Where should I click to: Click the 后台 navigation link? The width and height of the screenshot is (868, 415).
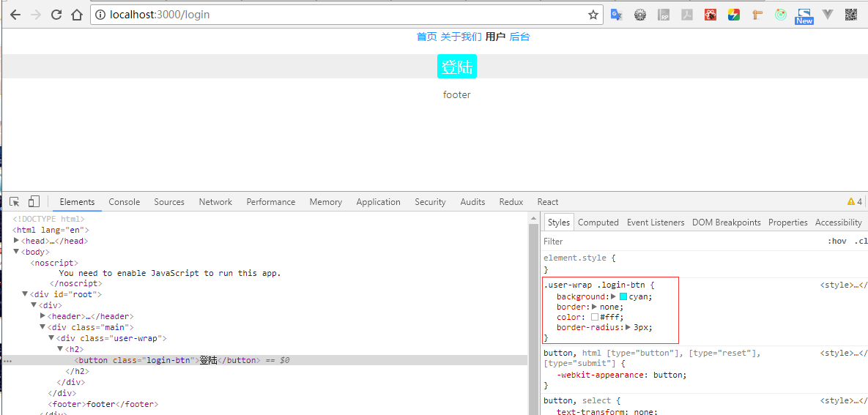click(519, 37)
